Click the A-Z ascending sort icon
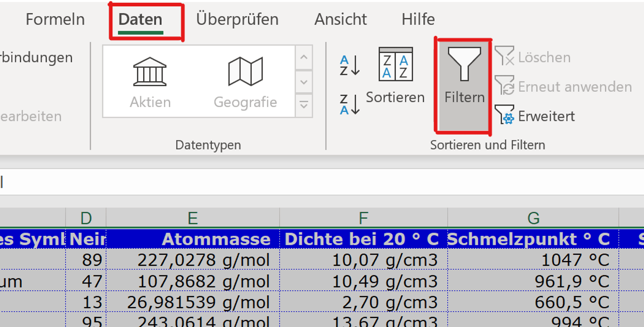Image resolution: width=644 pixels, height=327 pixels. pyautogui.click(x=348, y=64)
